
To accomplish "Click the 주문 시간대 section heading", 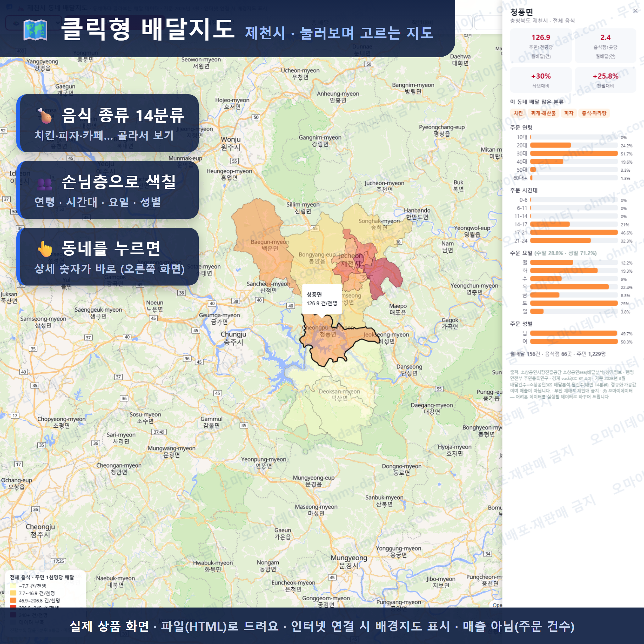I will point(524,190).
